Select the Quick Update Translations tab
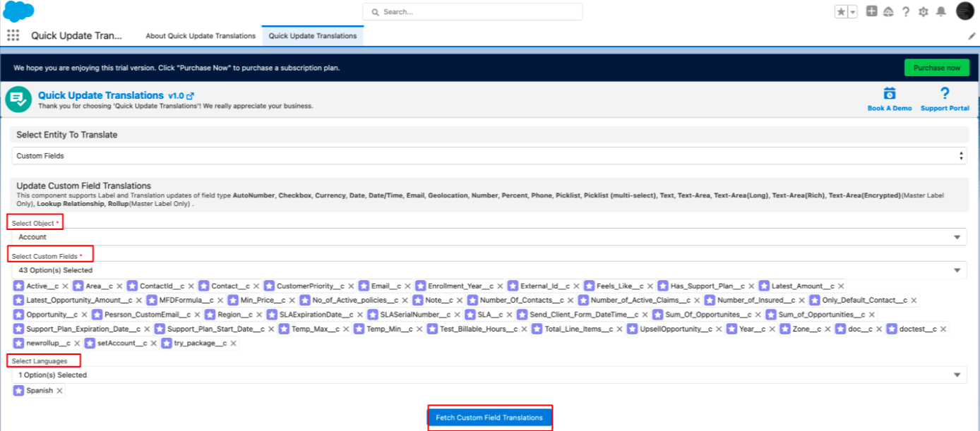The image size is (980, 431). click(x=313, y=36)
